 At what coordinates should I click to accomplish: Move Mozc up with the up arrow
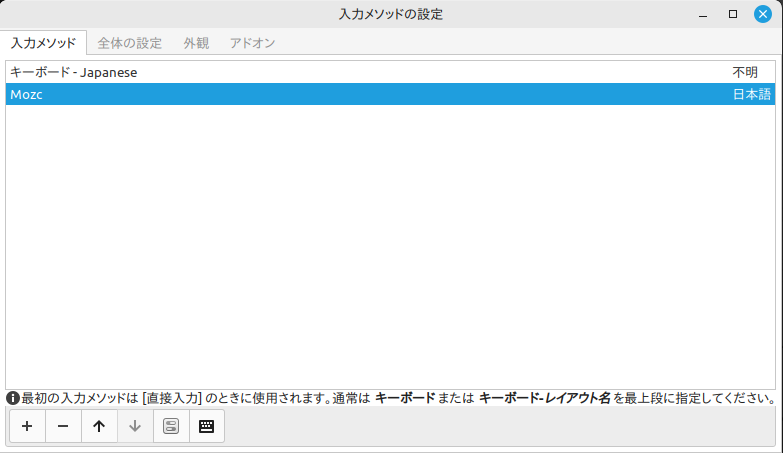tap(99, 426)
